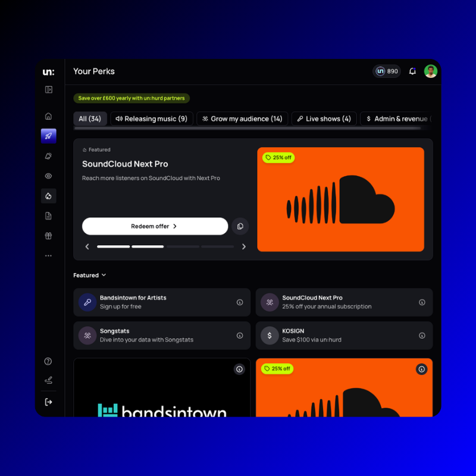476x476 pixels.
Task: Select the Grow my audience (14) tab
Action: pyautogui.click(x=242, y=118)
